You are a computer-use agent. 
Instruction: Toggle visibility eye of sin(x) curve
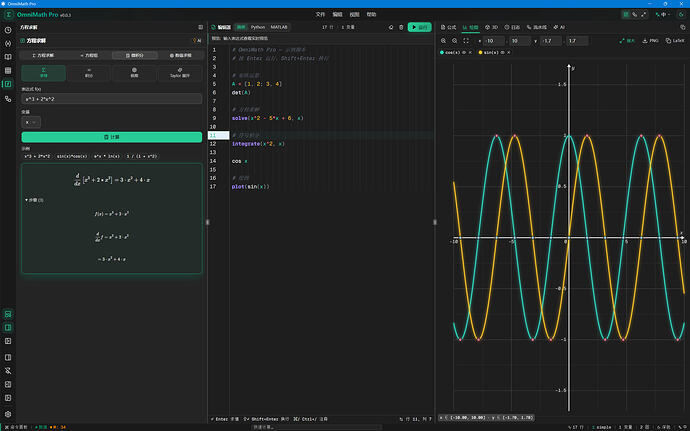[x=503, y=52]
